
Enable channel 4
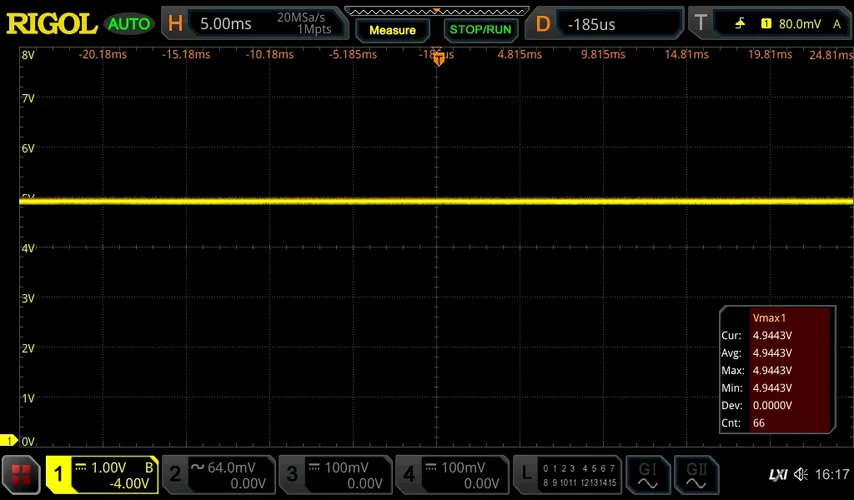click(x=409, y=474)
